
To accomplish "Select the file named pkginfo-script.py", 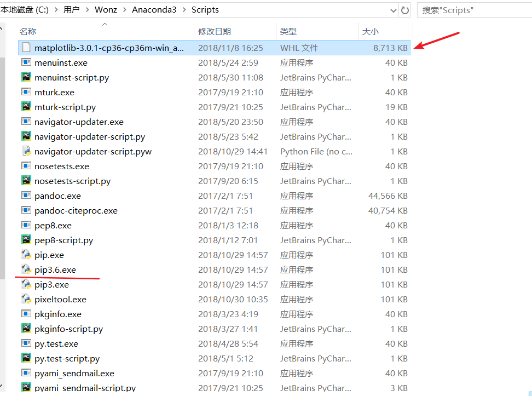I will [68, 329].
